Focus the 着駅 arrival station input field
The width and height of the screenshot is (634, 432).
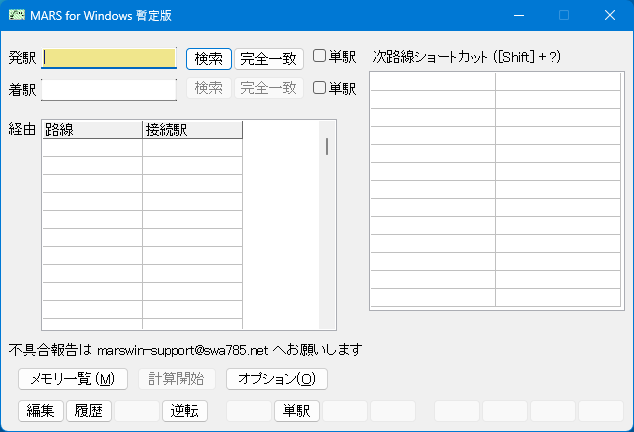[x=109, y=89]
